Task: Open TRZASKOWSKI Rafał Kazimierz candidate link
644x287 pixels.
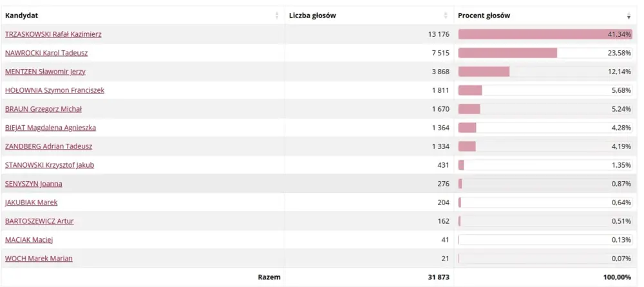Action: click(53, 34)
